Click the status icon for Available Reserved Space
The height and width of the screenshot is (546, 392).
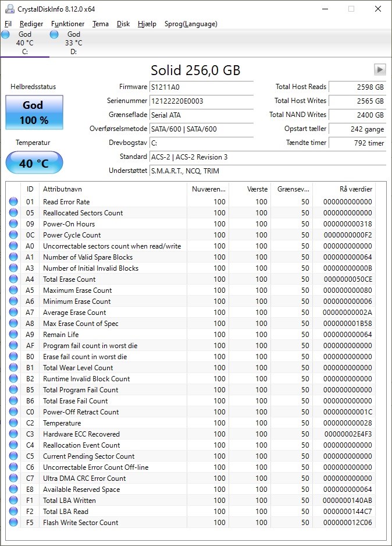pyautogui.click(x=13, y=489)
